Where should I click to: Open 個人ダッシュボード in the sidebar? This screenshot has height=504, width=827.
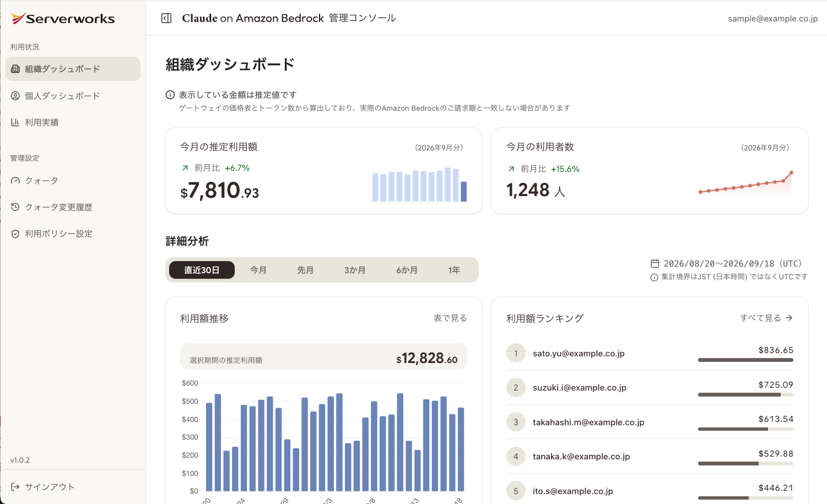pyautogui.click(x=73, y=96)
